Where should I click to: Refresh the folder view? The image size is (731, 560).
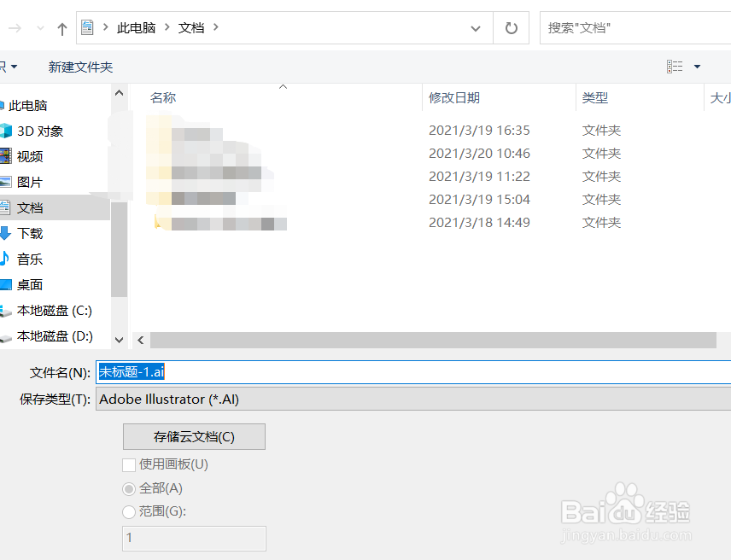click(511, 27)
